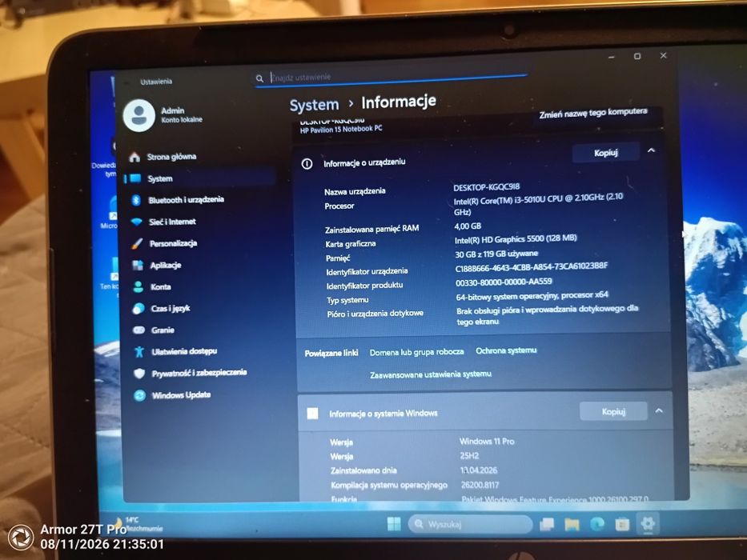Click the Windows logo beside Informacje o systemie Windows
Image resolution: width=747 pixels, height=560 pixels.
pos(312,414)
